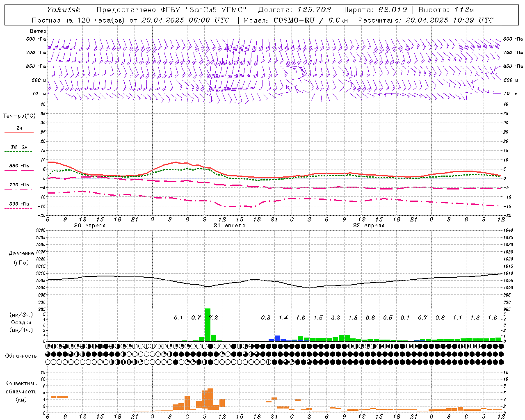Click the 'Давление' pressure panel label
This screenshot has width=525, height=420.
coord(21,253)
